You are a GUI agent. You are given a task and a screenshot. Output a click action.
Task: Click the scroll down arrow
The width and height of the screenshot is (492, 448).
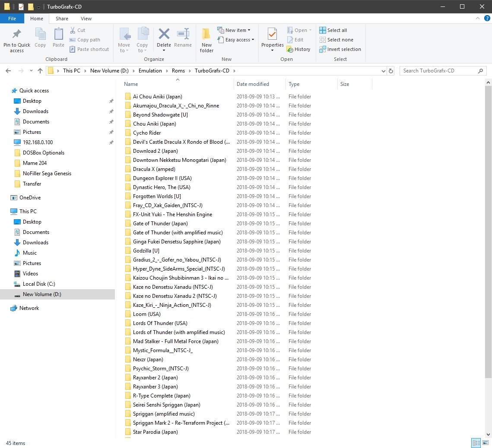click(488, 435)
